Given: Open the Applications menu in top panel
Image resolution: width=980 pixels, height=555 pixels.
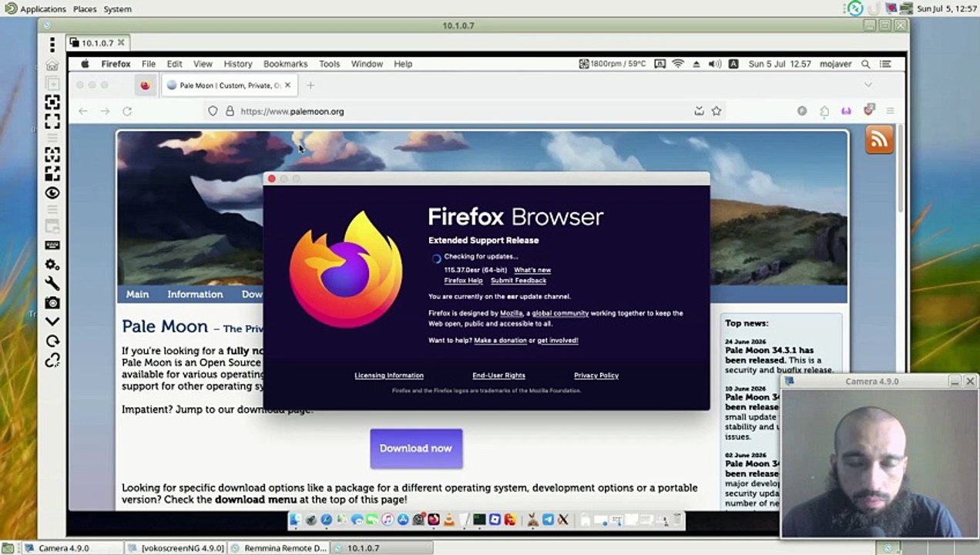Looking at the screenshot, I should [x=43, y=9].
